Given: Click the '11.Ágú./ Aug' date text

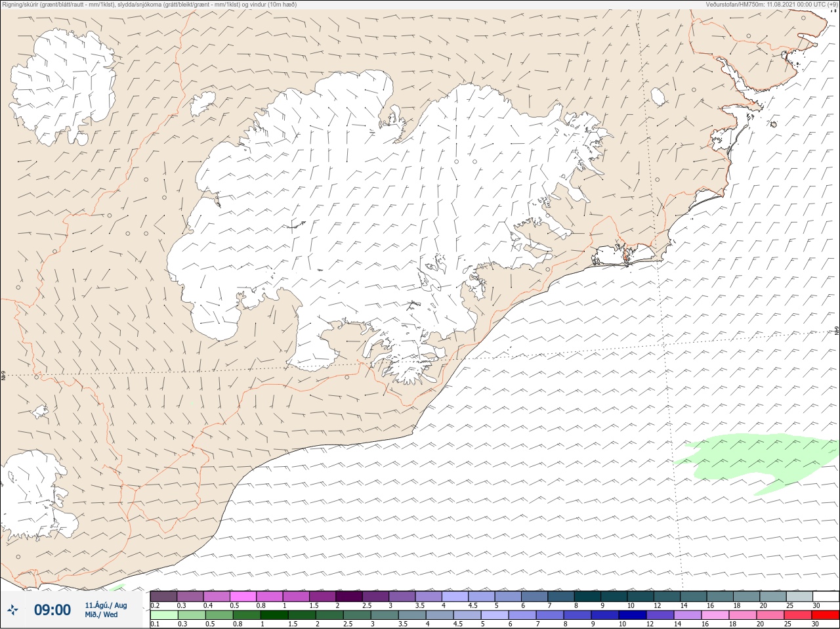Looking at the screenshot, I should point(106,605).
